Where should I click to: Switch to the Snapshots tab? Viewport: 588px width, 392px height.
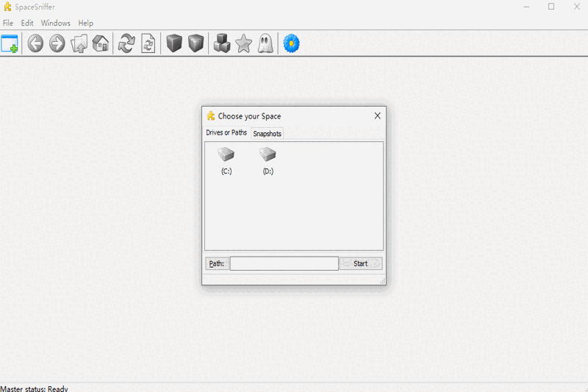(x=267, y=134)
